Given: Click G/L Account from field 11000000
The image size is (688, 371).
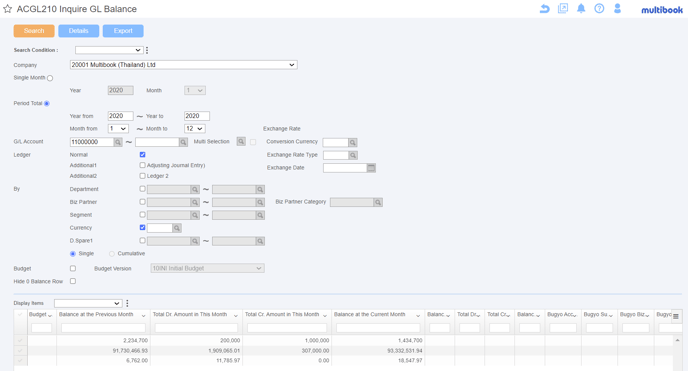Looking at the screenshot, I should 92,142.
